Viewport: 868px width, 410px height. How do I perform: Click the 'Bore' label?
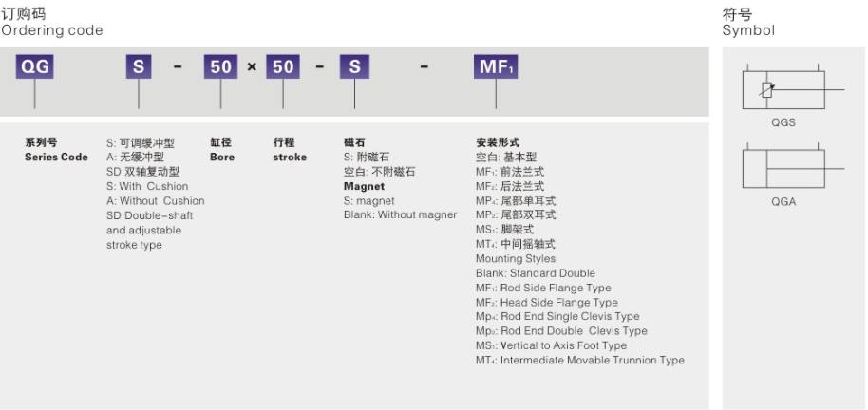pos(222,158)
